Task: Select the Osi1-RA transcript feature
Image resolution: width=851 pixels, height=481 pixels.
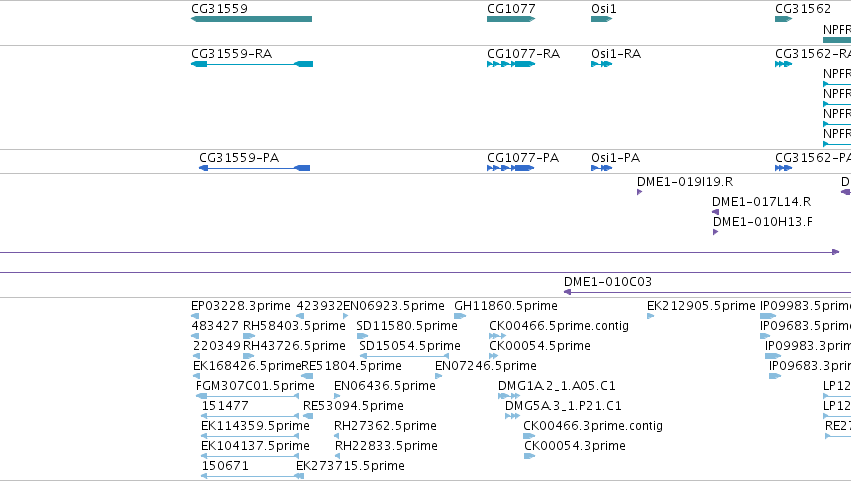Action: coord(601,64)
